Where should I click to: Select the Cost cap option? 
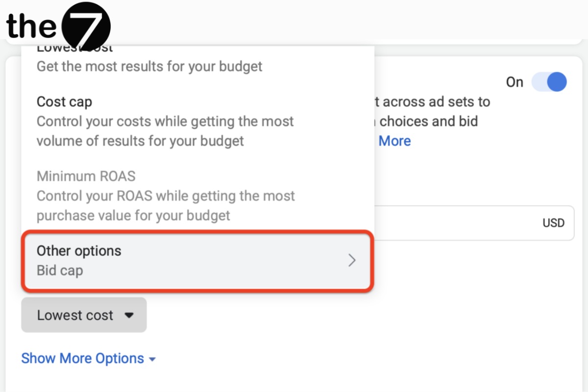pyautogui.click(x=64, y=101)
